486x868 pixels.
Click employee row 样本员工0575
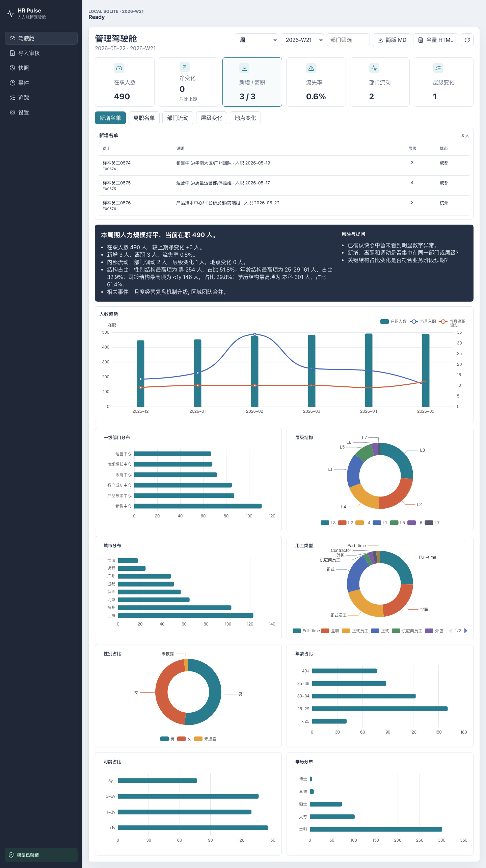(x=284, y=185)
